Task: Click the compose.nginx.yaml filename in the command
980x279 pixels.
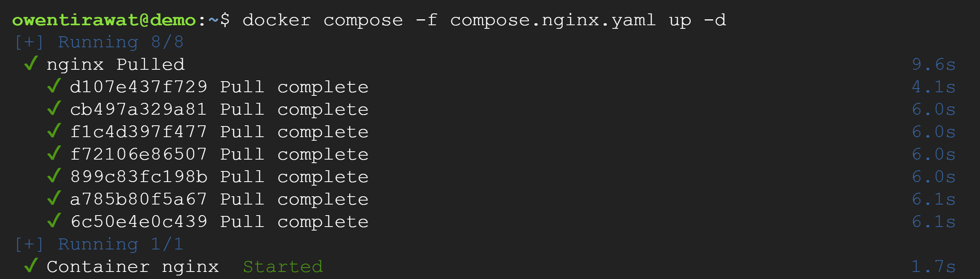Action: 553,20
